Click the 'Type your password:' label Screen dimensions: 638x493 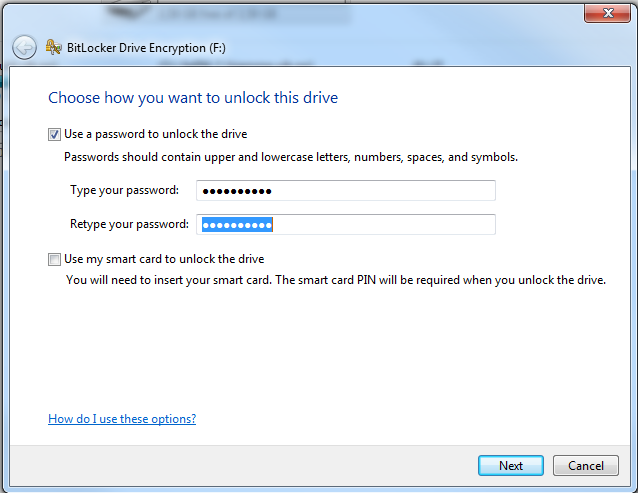[124, 190]
